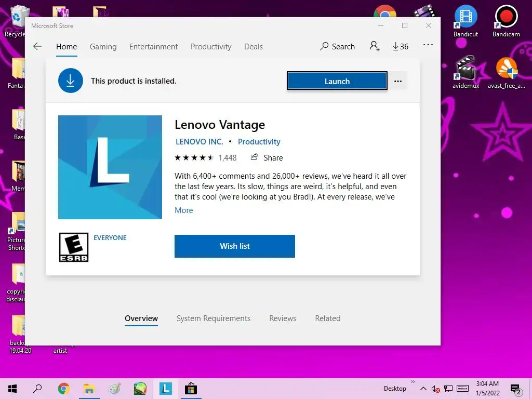
Task: Select the Productivity tab in navigation
Action: click(211, 46)
